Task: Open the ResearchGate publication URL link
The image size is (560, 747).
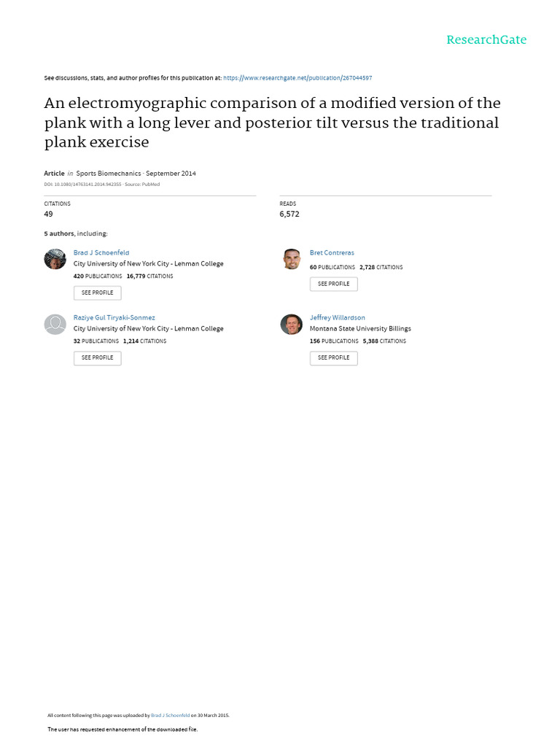Action: tap(297, 77)
